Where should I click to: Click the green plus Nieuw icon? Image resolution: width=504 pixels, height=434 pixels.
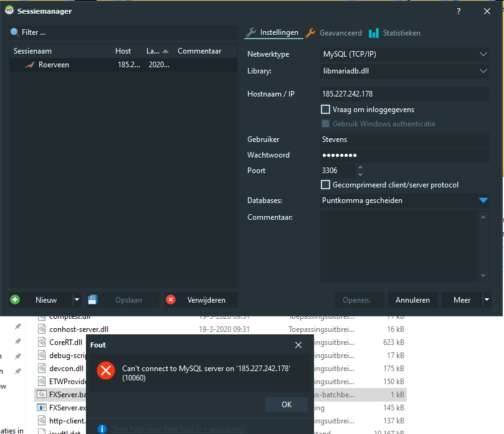[15, 300]
